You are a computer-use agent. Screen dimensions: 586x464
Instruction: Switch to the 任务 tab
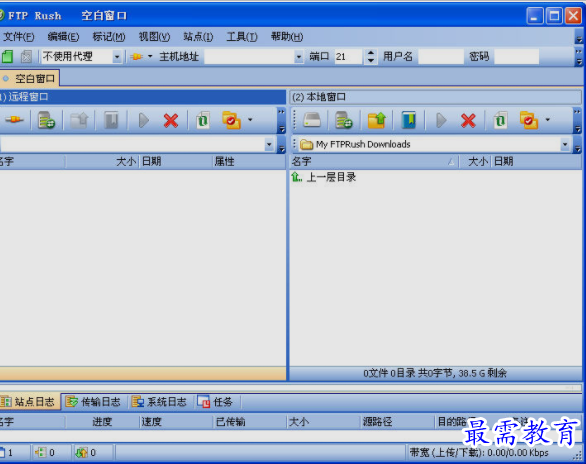click(x=216, y=402)
